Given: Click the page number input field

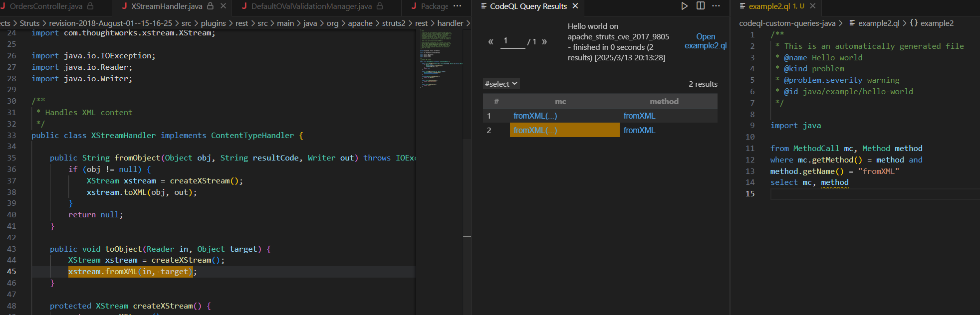Looking at the screenshot, I should click(x=512, y=41).
